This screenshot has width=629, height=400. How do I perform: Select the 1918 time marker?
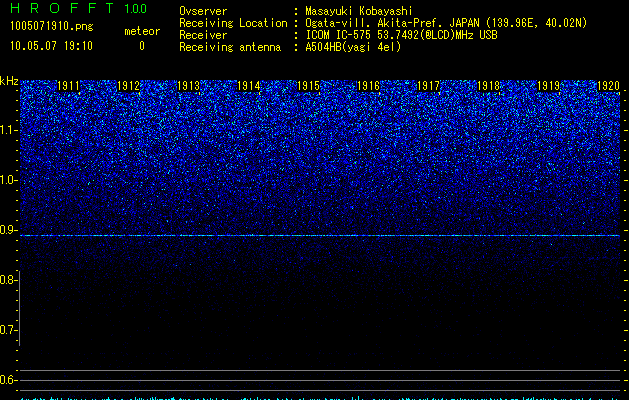489,86
